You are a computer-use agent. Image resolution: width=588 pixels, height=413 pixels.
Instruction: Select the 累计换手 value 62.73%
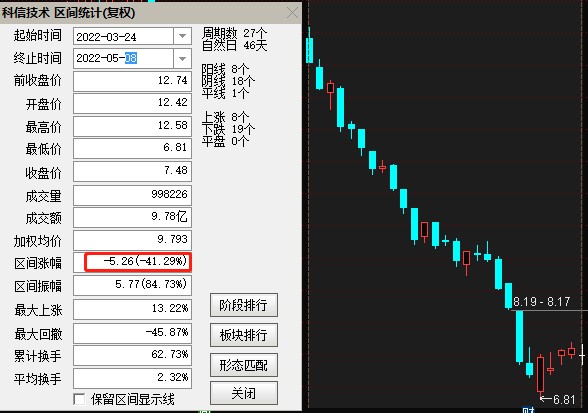pyautogui.click(x=132, y=355)
